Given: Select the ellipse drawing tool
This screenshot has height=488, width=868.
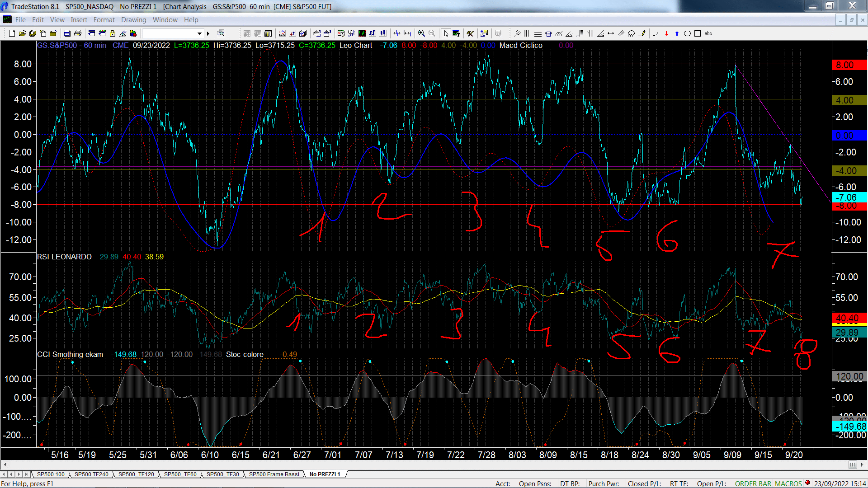Looking at the screenshot, I should [x=687, y=33].
